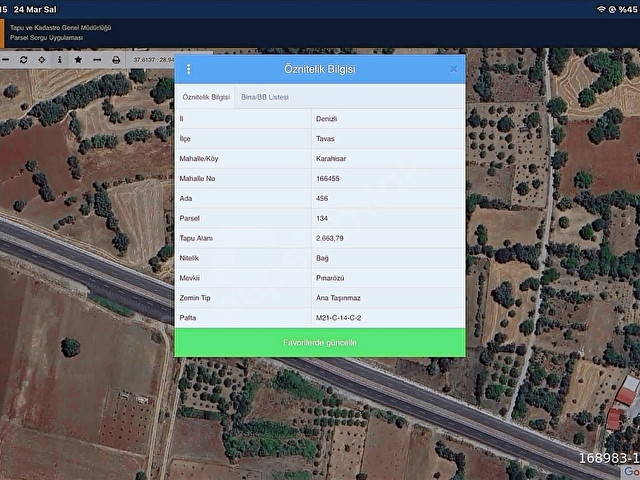Switch to Bina/BB Listesi tab
The width and height of the screenshot is (640, 480).
click(265, 97)
